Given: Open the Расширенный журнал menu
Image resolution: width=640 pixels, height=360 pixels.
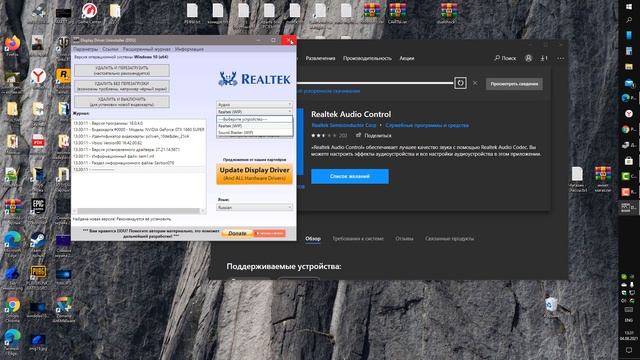Looking at the screenshot, I should click(147, 49).
